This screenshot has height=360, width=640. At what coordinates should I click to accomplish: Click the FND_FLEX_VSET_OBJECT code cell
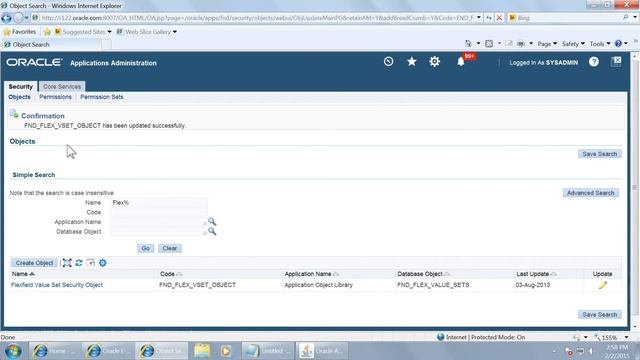coord(198,285)
